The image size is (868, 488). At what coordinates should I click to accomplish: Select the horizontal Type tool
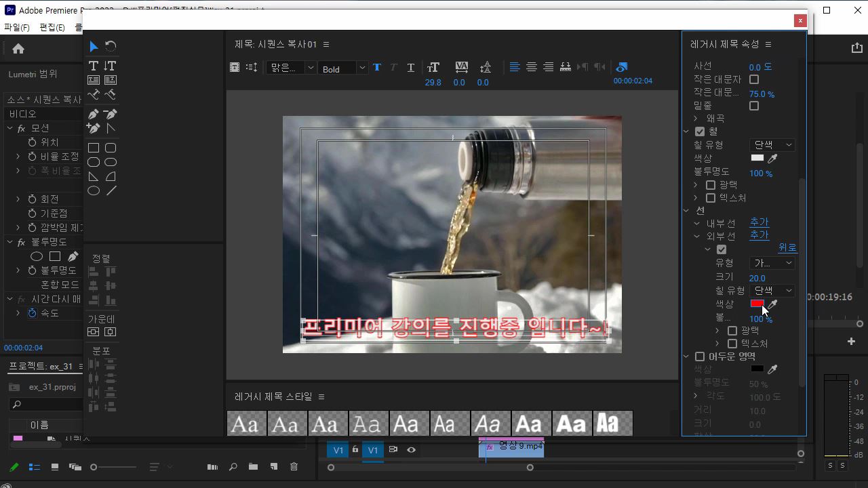click(x=94, y=66)
